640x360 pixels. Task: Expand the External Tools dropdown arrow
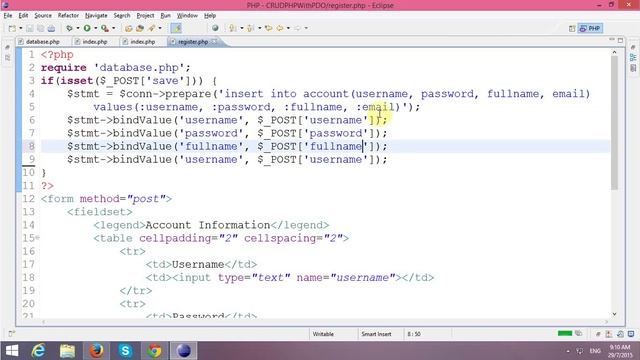pyautogui.click(x=113, y=28)
